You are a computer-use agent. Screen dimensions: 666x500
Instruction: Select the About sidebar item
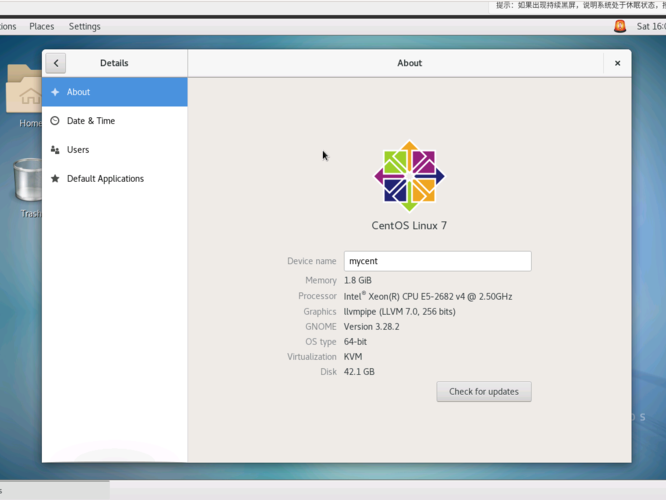tap(115, 92)
